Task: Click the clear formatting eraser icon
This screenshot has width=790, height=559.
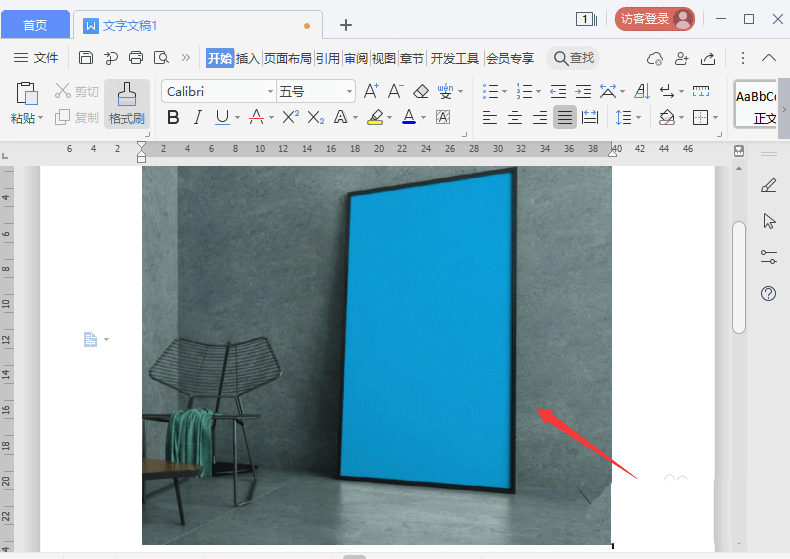Action: pos(421,91)
